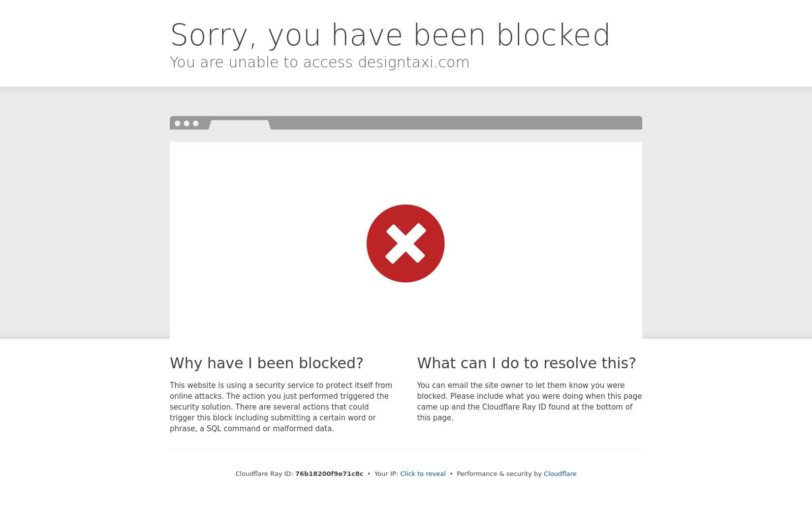The height and width of the screenshot is (531, 812).
Task: Click 'What can I do to resolve this?' heading
Action: pos(527,363)
